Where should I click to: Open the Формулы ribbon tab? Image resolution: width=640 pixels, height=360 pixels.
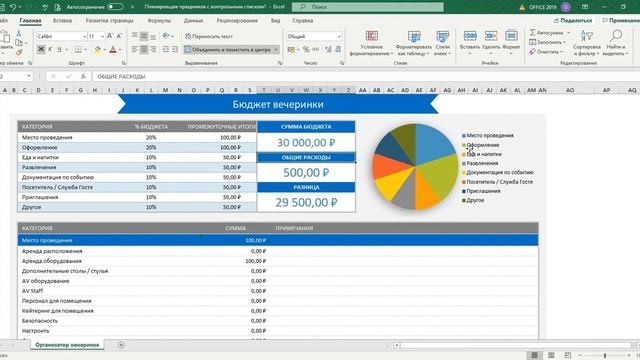(x=159, y=20)
